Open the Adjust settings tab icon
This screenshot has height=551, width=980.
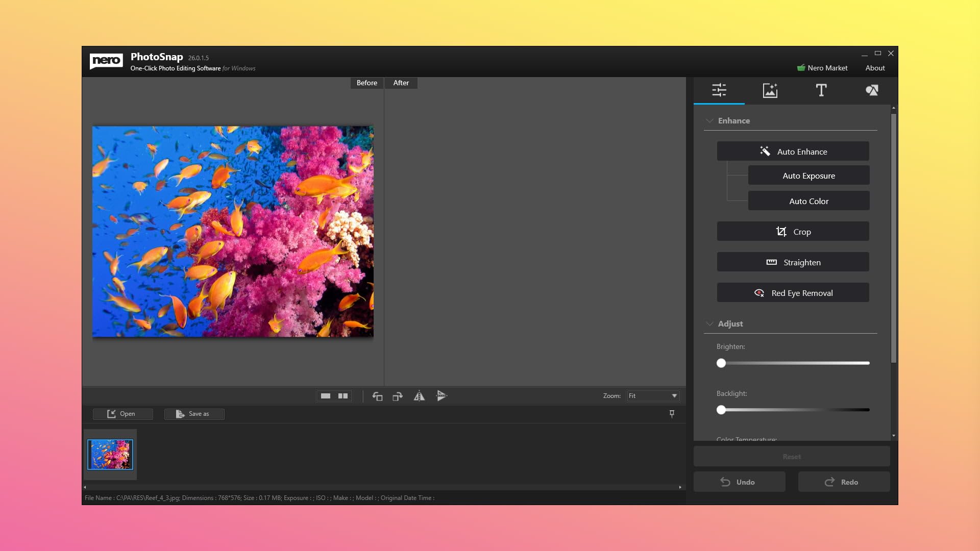click(719, 90)
